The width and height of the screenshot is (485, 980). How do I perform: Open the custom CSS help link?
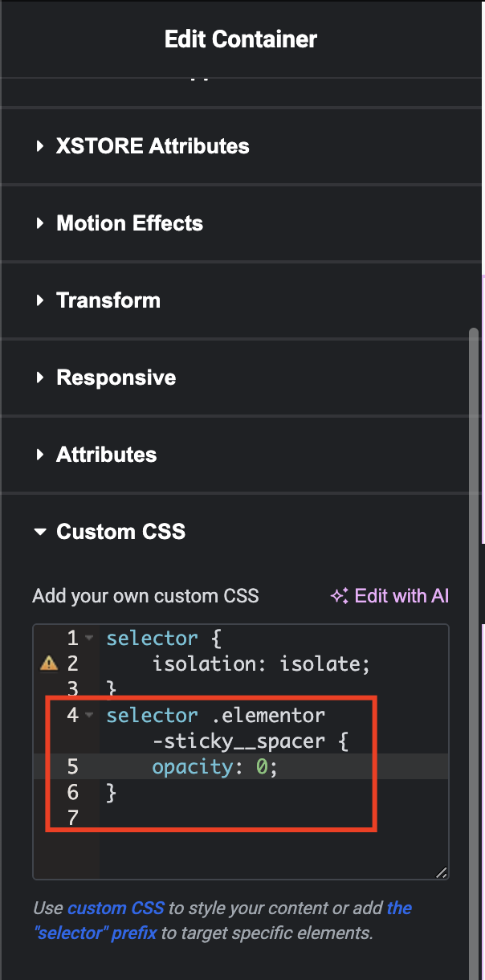[116, 909]
